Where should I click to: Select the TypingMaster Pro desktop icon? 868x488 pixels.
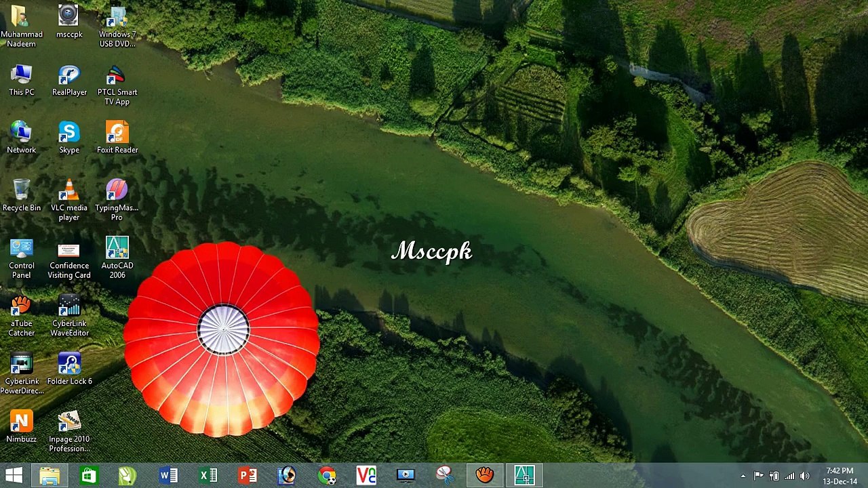[117, 201]
